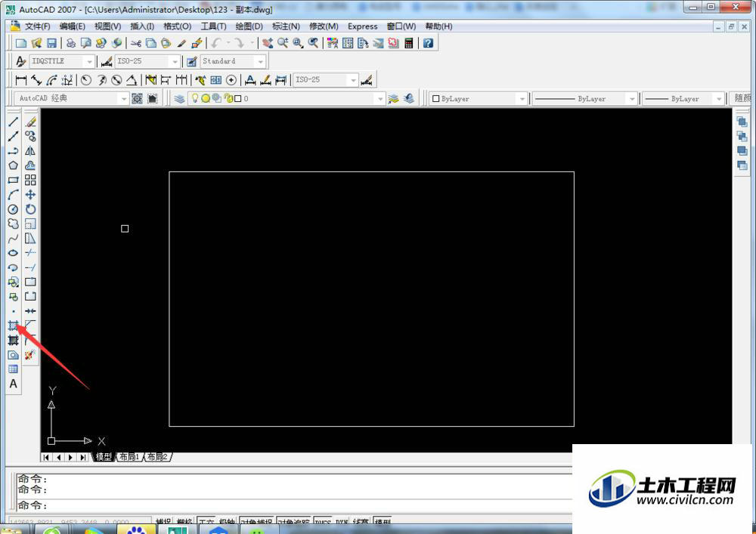756x534 pixels.
Task: Open the 修改(M) menu
Action: point(324,26)
